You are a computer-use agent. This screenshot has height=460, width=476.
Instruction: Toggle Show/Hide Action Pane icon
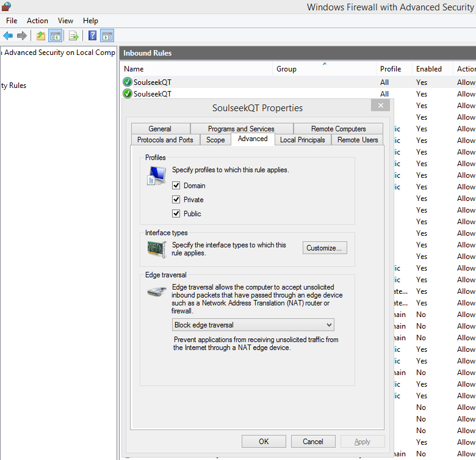point(107,36)
